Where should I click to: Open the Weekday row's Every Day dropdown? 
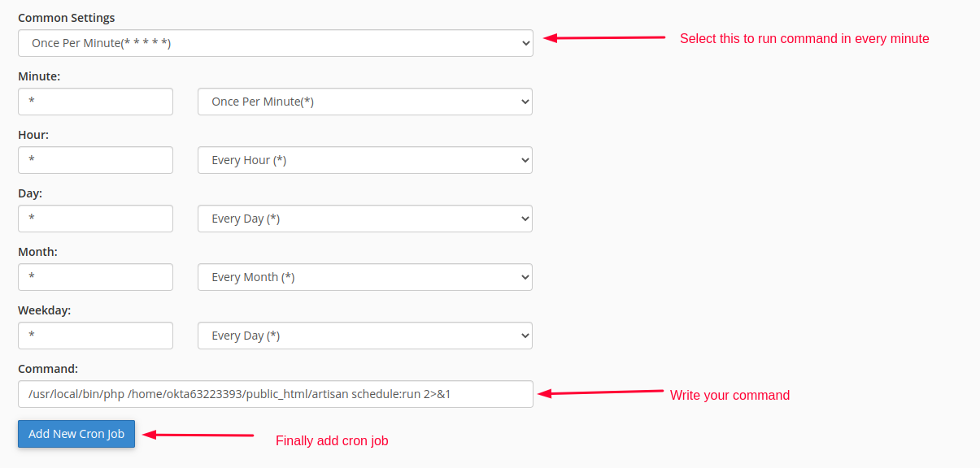click(364, 336)
